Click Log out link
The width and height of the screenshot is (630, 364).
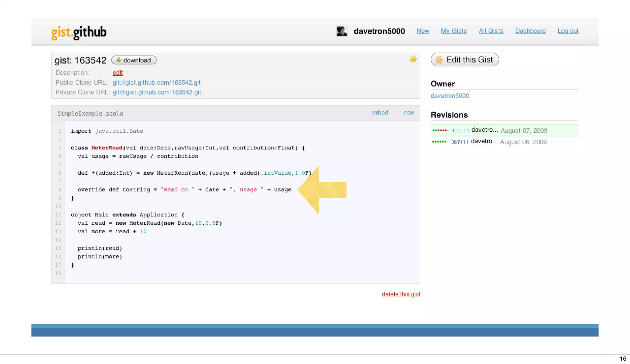coord(568,31)
